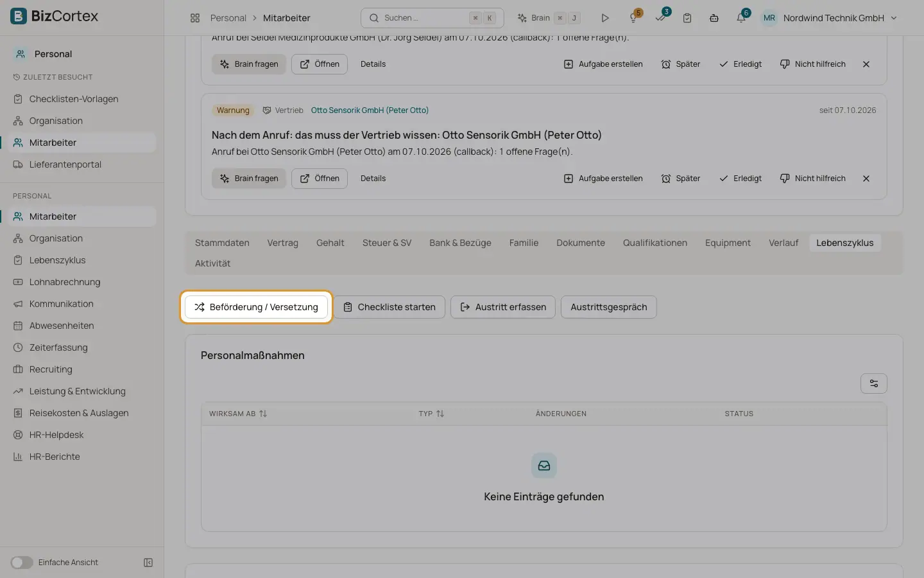The width and height of the screenshot is (924, 578).
Task: Click Öffnen on the Otto Sensorik card
Action: coord(320,179)
